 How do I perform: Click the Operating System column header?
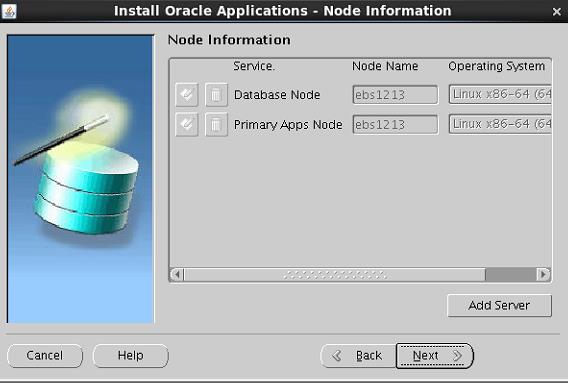point(497,66)
